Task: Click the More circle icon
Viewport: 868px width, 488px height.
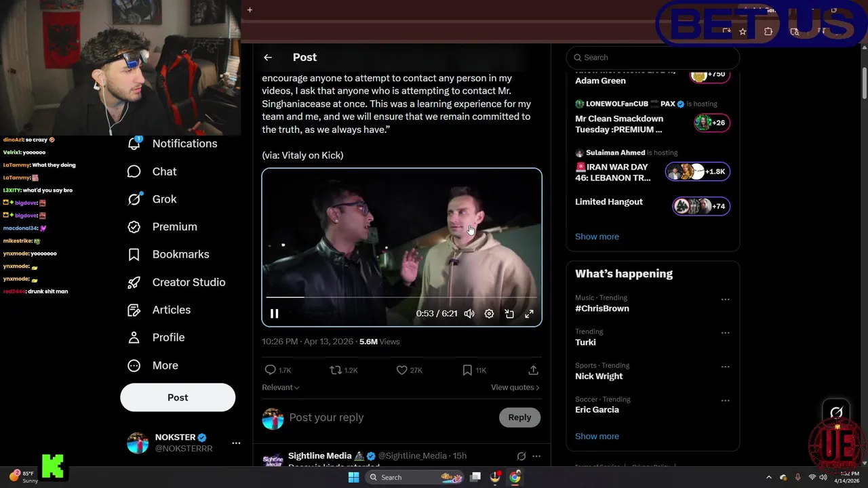Action: 134,365
